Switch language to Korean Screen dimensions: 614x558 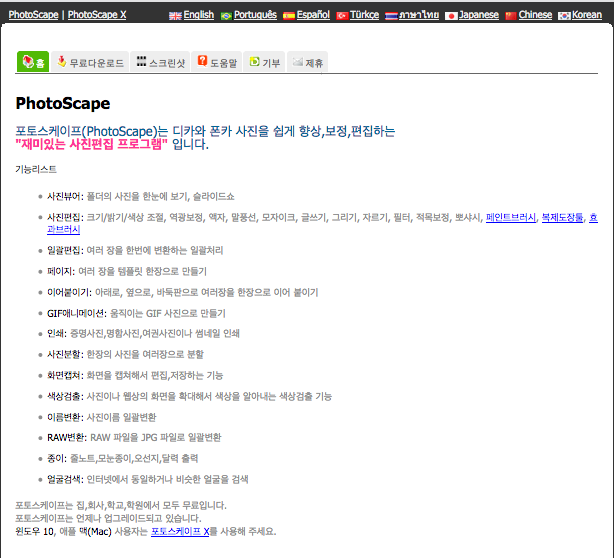(587, 15)
